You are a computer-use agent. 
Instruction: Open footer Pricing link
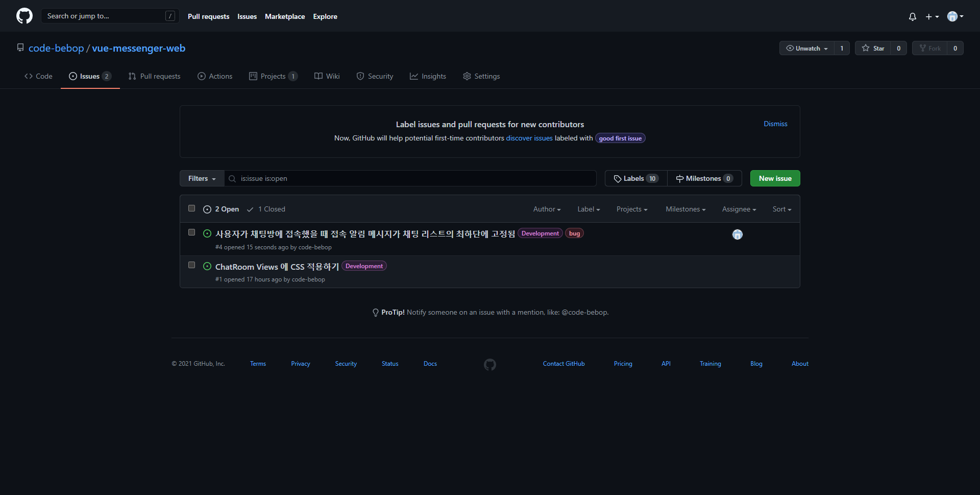pos(623,364)
